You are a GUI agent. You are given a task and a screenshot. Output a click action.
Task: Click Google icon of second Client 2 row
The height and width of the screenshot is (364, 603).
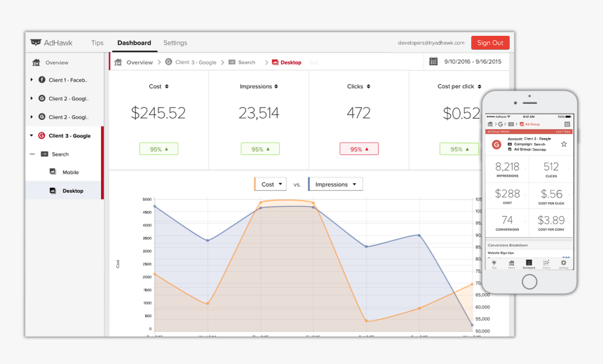pos(42,116)
